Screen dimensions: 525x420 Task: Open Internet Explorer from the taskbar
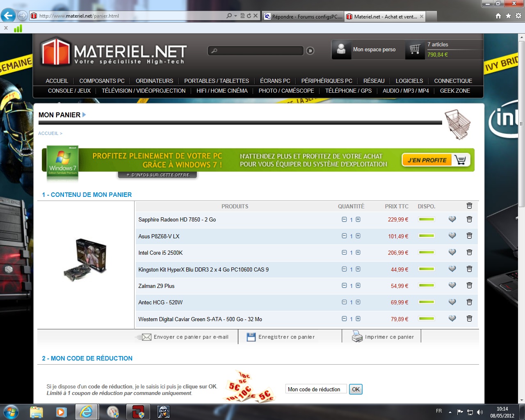(86, 412)
